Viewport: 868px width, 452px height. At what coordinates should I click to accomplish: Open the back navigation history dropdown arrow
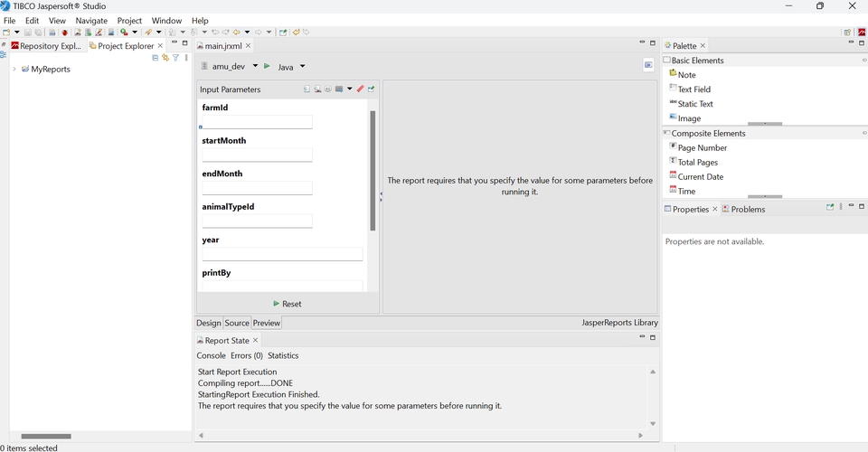coord(247,32)
